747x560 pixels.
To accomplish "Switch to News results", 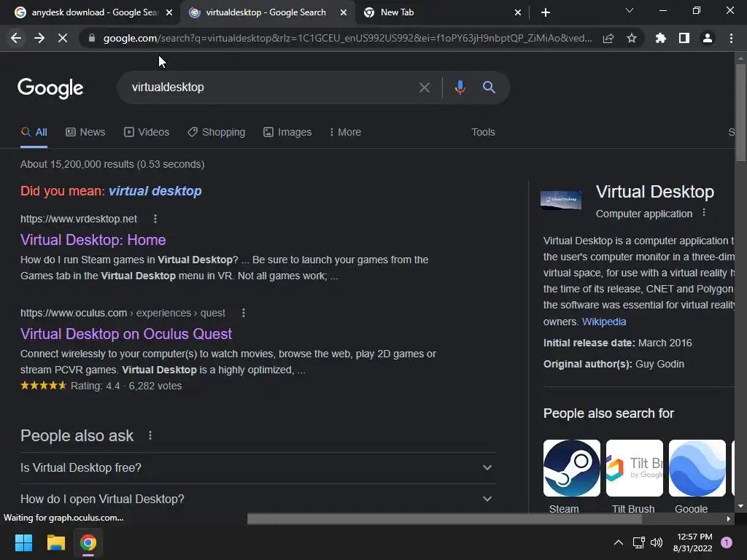I will (x=85, y=133).
